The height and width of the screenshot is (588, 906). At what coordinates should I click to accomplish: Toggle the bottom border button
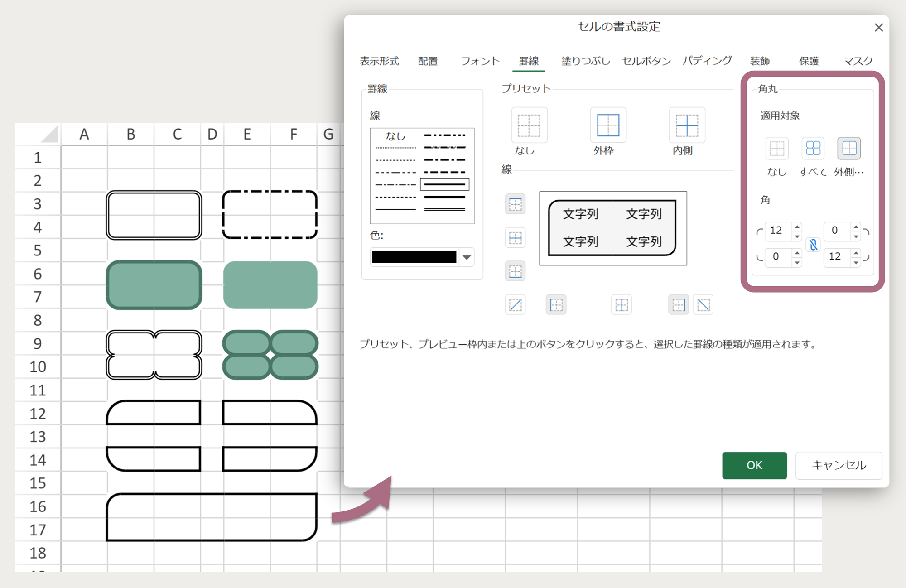(515, 271)
